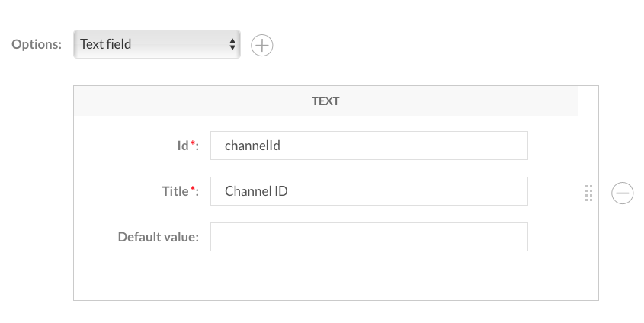
Task: Click the Default value label
Action: [x=158, y=237]
